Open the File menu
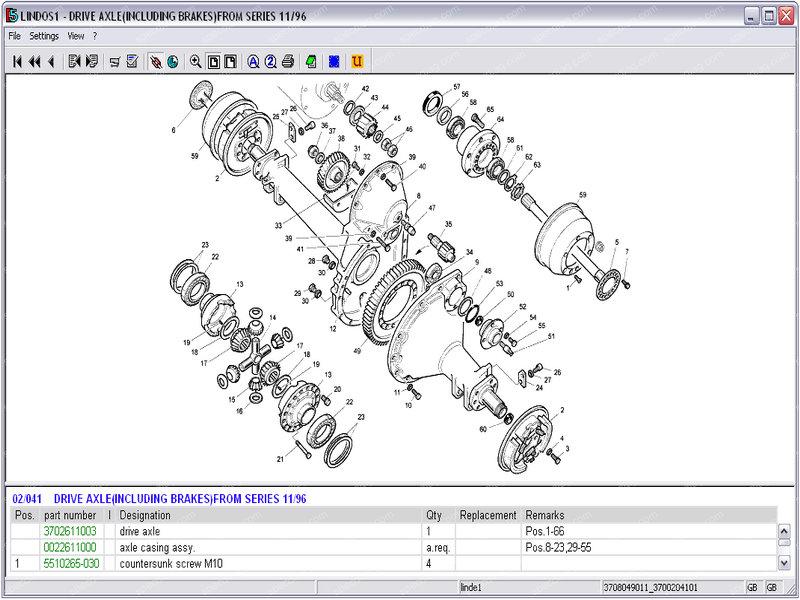Image resolution: width=800 pixels, height=600 pixels. click(14, 36)
